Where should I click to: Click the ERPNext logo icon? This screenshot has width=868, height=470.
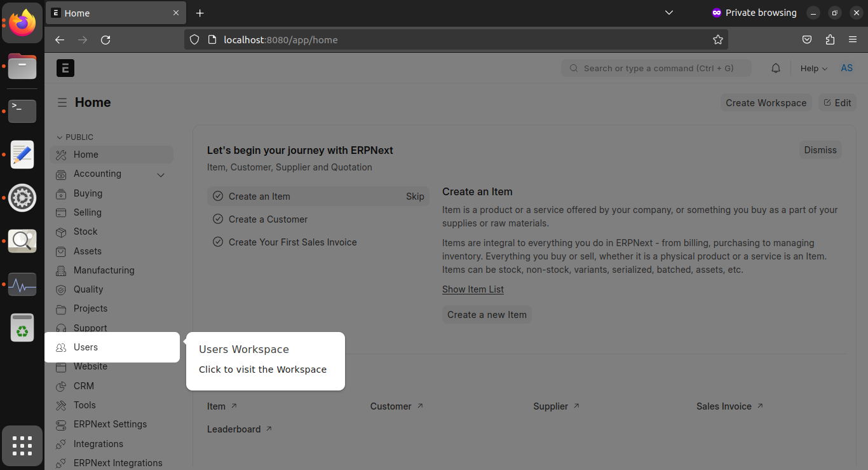pos(65,68)
